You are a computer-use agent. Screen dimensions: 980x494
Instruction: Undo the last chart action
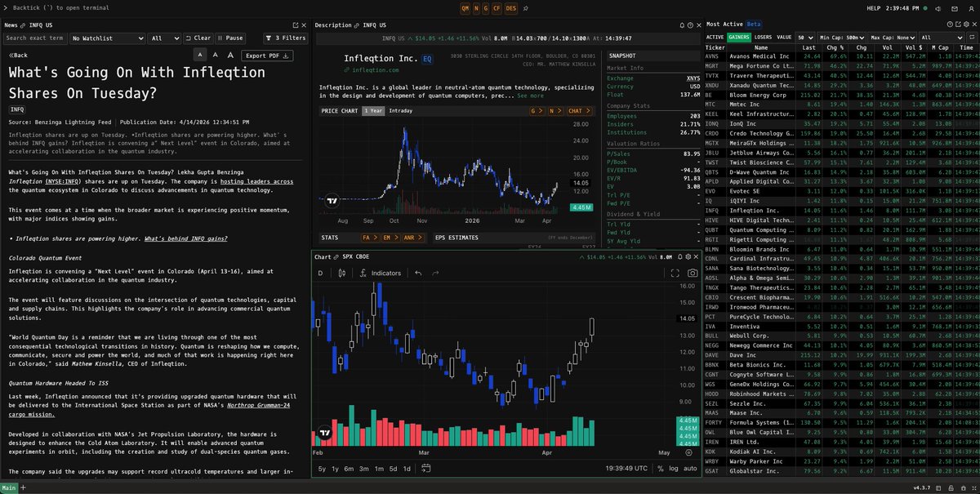point(418,273)
